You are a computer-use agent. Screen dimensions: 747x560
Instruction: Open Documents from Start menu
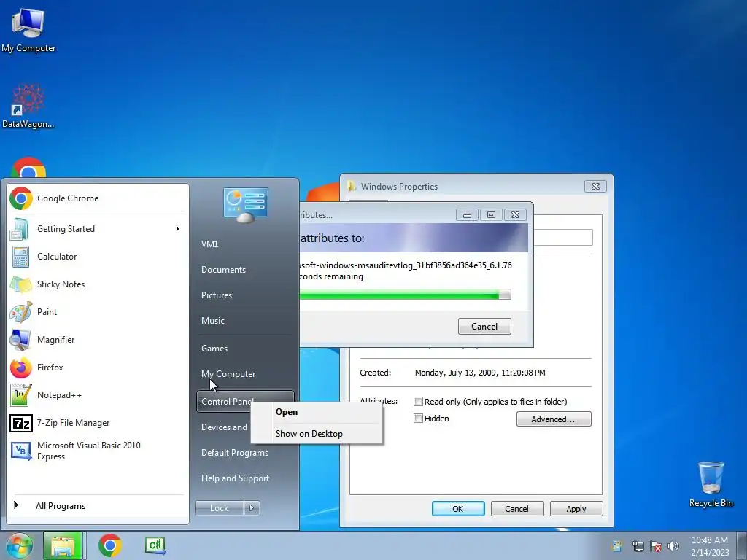coord(245,270)
